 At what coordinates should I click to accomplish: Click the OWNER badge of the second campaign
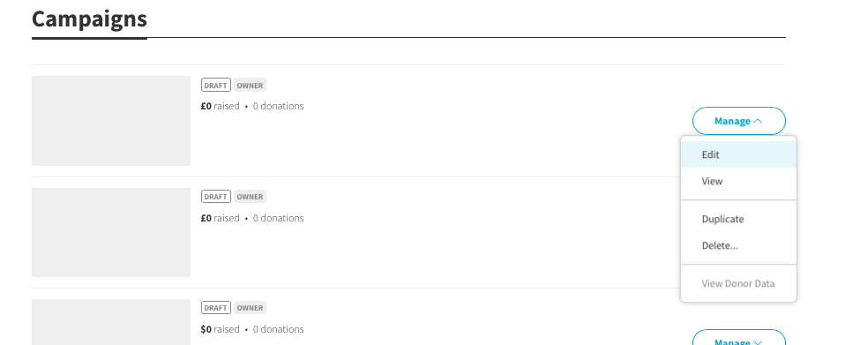(x=250, y=197)
